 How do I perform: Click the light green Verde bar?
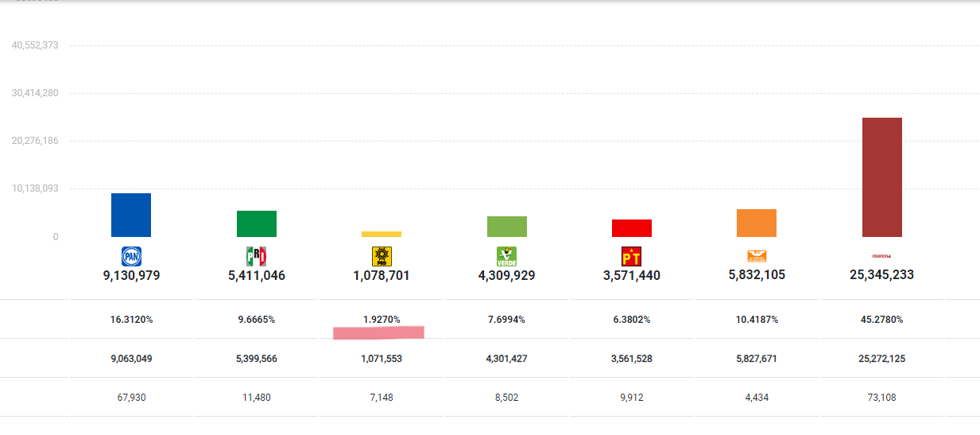(507, 227)
